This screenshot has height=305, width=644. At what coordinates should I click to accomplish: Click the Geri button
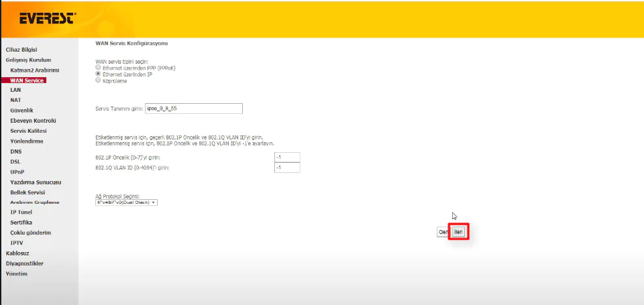pos(443,233)
